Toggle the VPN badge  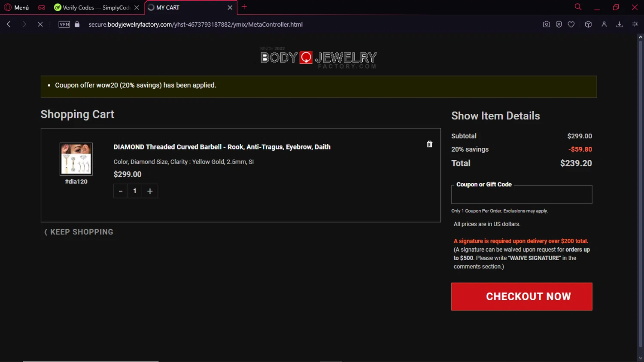(64, 24)
